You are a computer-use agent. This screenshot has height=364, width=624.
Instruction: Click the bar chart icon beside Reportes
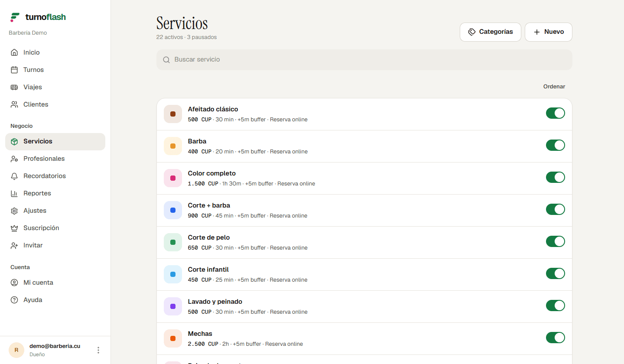(x=14, y=194)
